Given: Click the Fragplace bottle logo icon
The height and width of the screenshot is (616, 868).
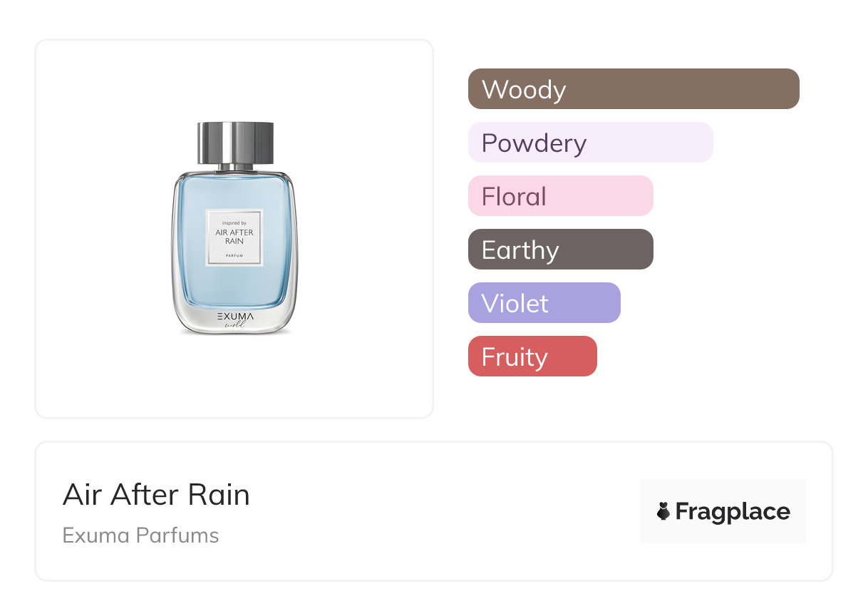Looking at the screenshot, I should [663, 511].
